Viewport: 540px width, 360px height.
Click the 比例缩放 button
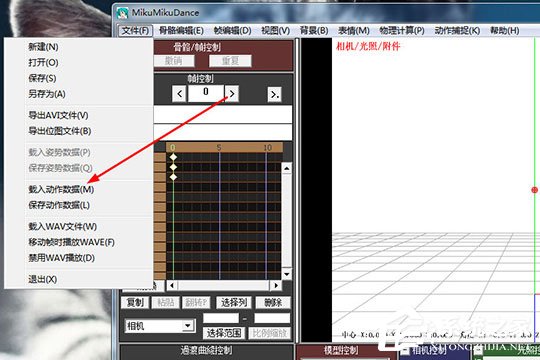[270, 333]
